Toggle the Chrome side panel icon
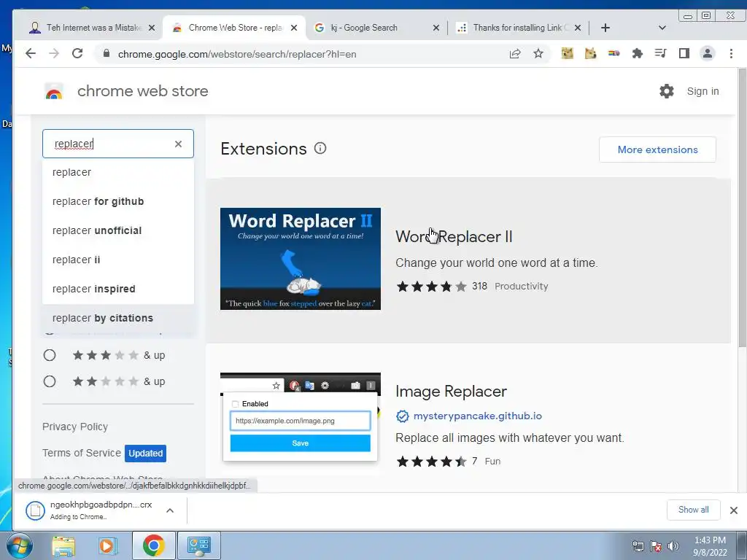Viewport: 747px width, 560px height. click(684, 54)
